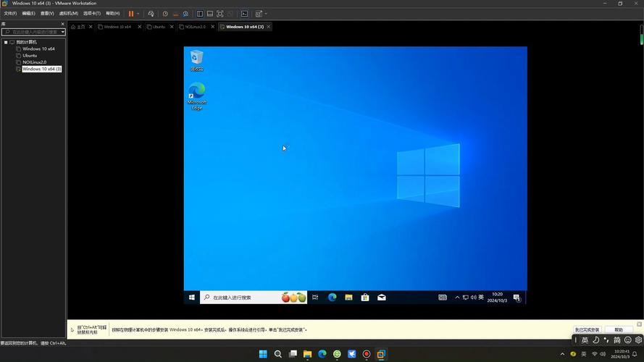Select Windows 10 x64 in the library tree
The width and height of the screenshot is (644, 362).
pos(38,49)
